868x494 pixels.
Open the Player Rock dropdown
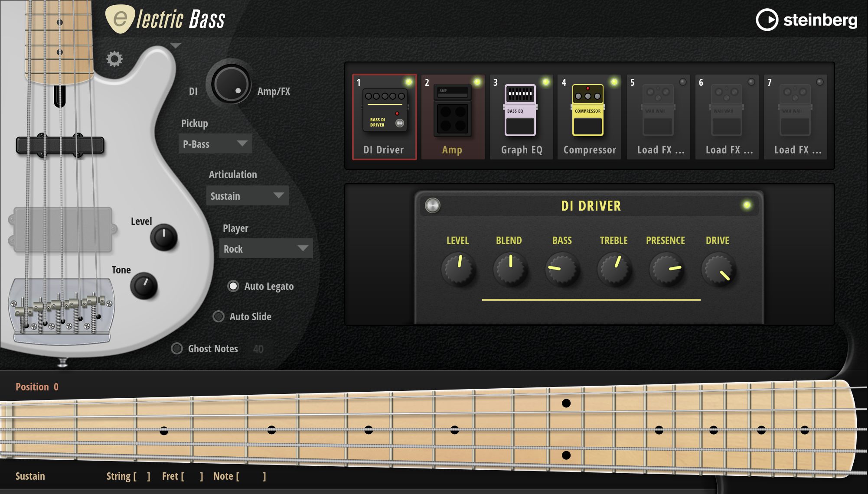click(266, 249)
